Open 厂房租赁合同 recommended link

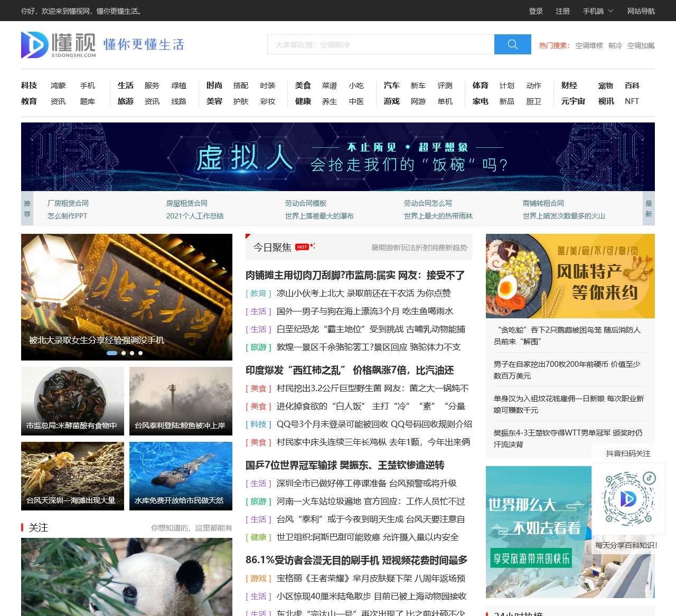pyautogui.click(x=68, y=203)
